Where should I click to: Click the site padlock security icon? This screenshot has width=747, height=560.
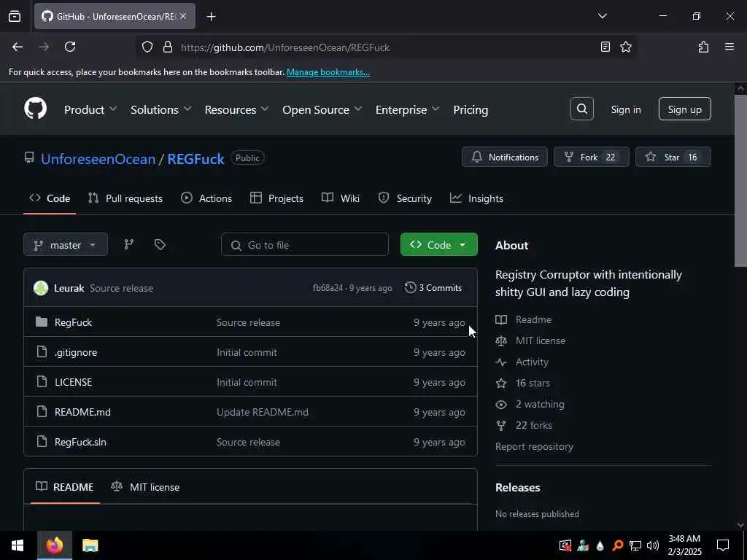167,47
